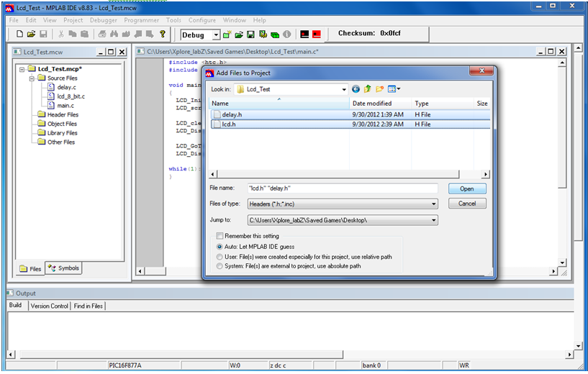Screen dimensions: 588x374
Task: Open the Programmer menu
Action: [141, 20]
